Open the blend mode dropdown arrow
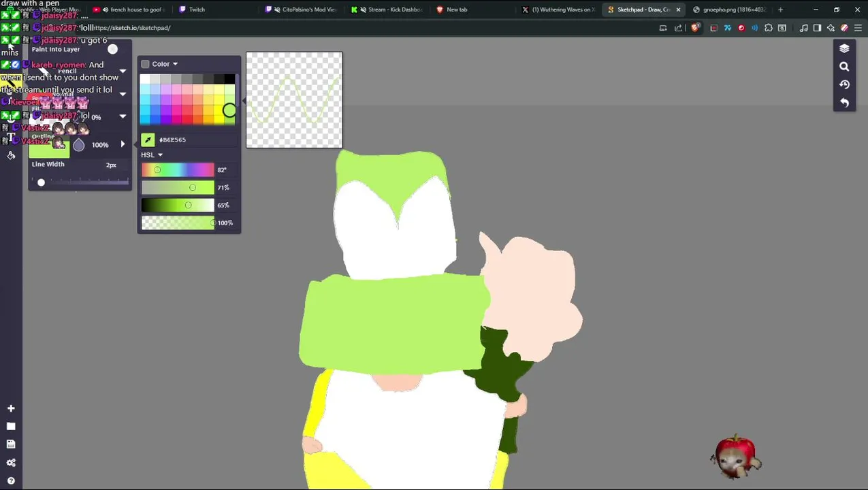This screenshot has width=868, height=490. pos(123,94)
